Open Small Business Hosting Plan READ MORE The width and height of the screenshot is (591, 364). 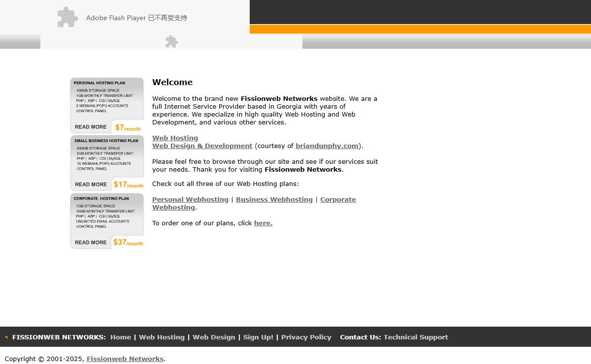pyautogui.click(x=91, y=184)
